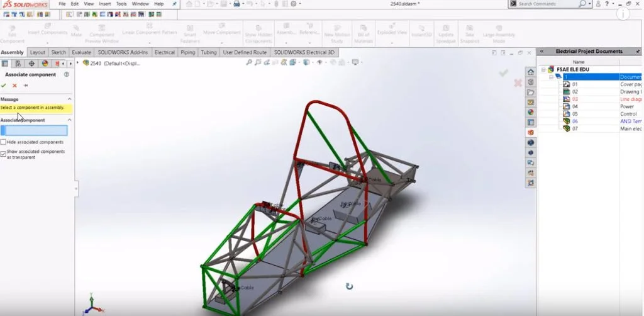Open help for Associate component panel
644x316 pixels.
pos(67,75)
